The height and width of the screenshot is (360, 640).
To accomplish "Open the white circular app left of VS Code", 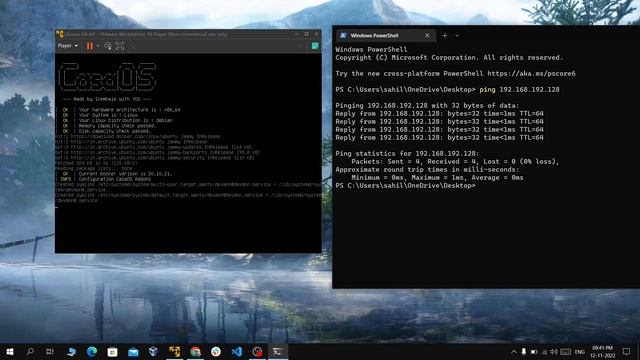I will [x=216, y=351].
